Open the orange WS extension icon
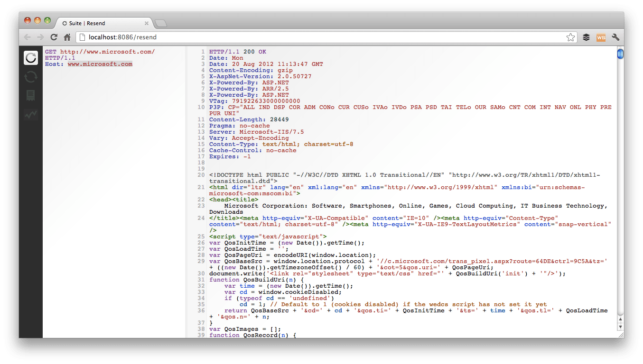Viewport: 643px width, 364px height. pyautogui.click(x=601, y=37)
